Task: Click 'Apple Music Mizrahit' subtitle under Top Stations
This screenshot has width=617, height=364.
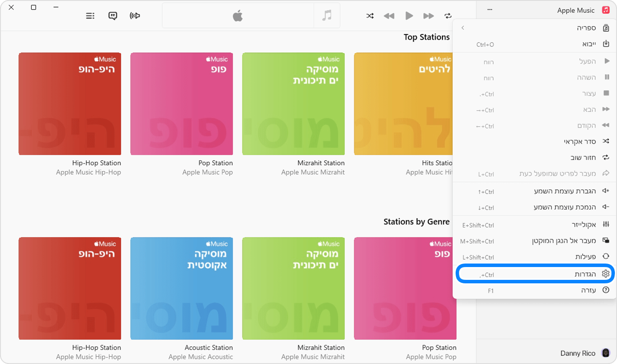Action: click(313, 172)
